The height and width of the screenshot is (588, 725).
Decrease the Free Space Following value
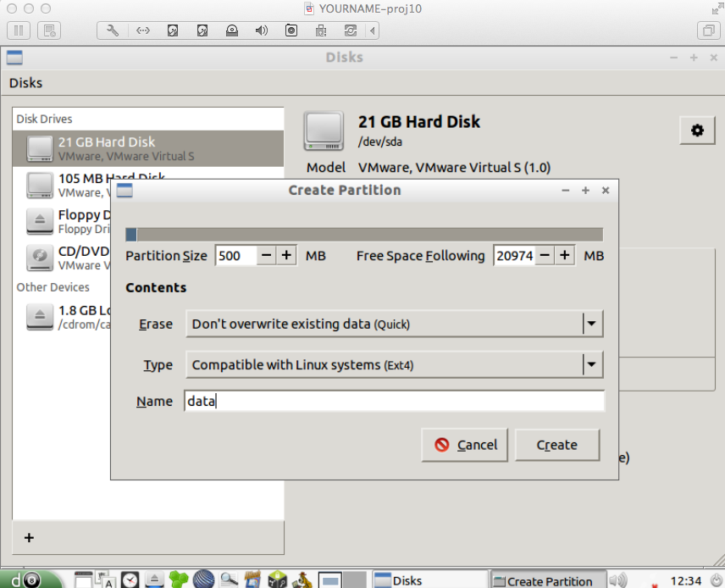coord(545,255)
